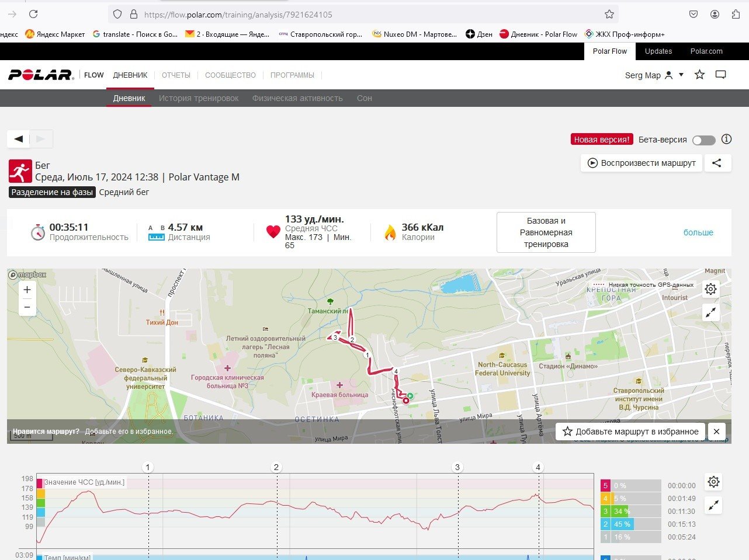Open the СООБЩЕСТВО menu
The width and height of the screenshot is (749, 560).
(230, 75)
